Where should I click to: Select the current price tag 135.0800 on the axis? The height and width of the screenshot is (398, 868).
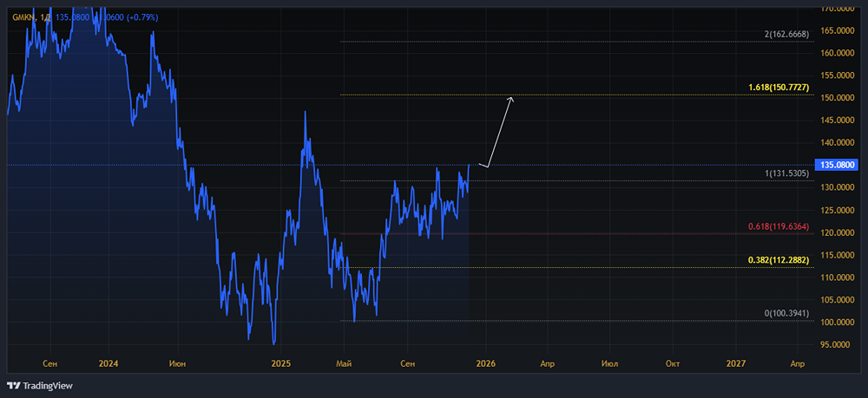(838, 165)
